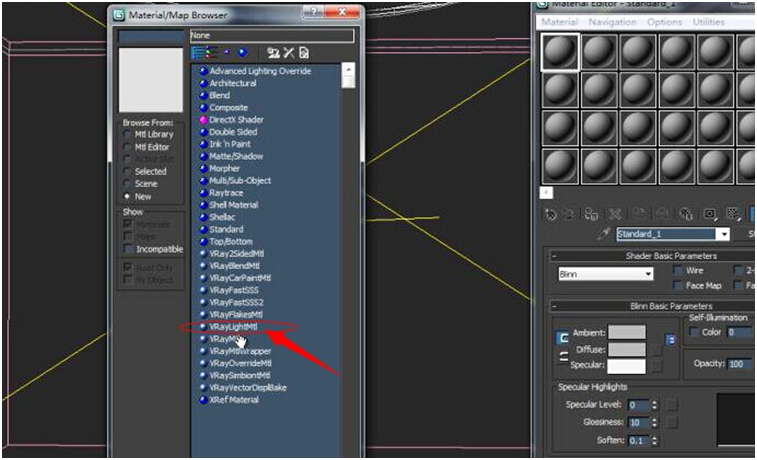Image resolution: width=757 pixels, height=460 pixels.
Task: Click Assign Material to Selection icon
Action: click(591, 214)
